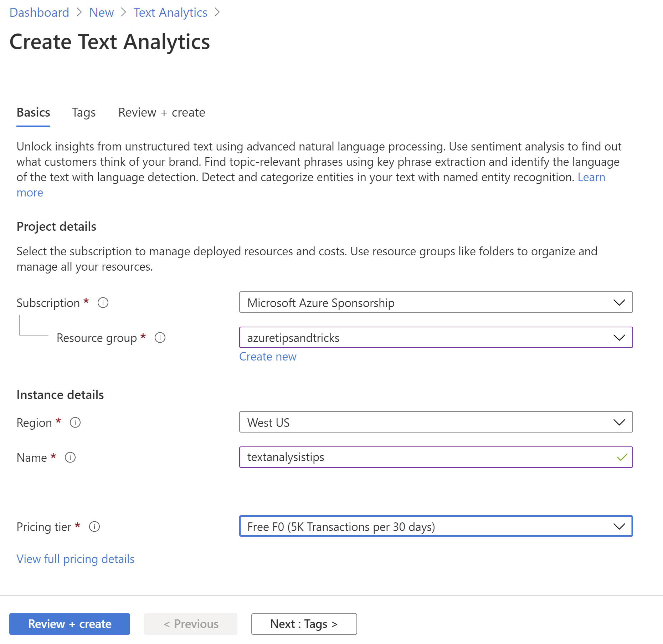Screen dimensions: 663x644
Task: Go to Dashboard breadcrumb
Action: 39,12
